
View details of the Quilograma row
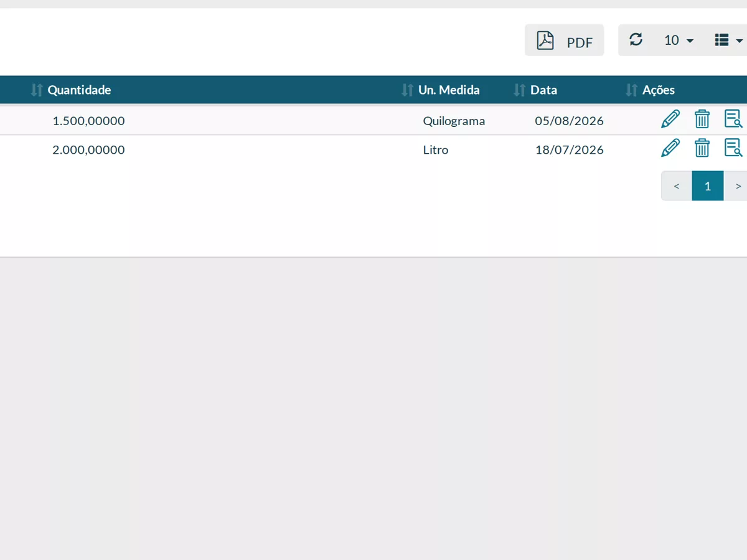[x=733, y=119]
